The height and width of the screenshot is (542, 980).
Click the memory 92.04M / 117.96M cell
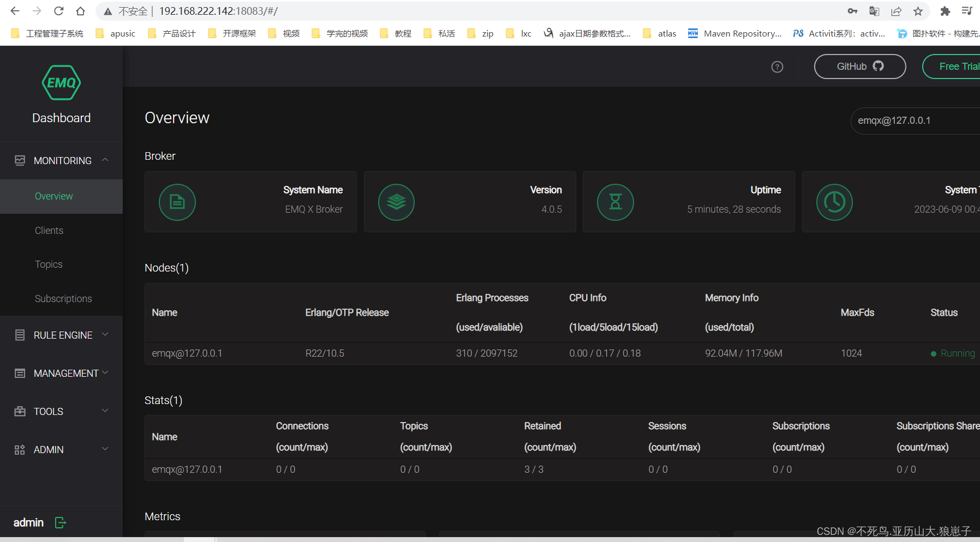(x=744, y=353)
